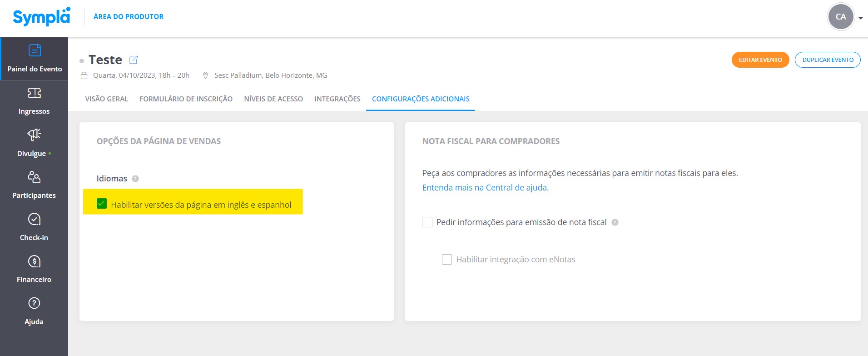Switch to Formulário de Inscrição tab

click(186, 99)
